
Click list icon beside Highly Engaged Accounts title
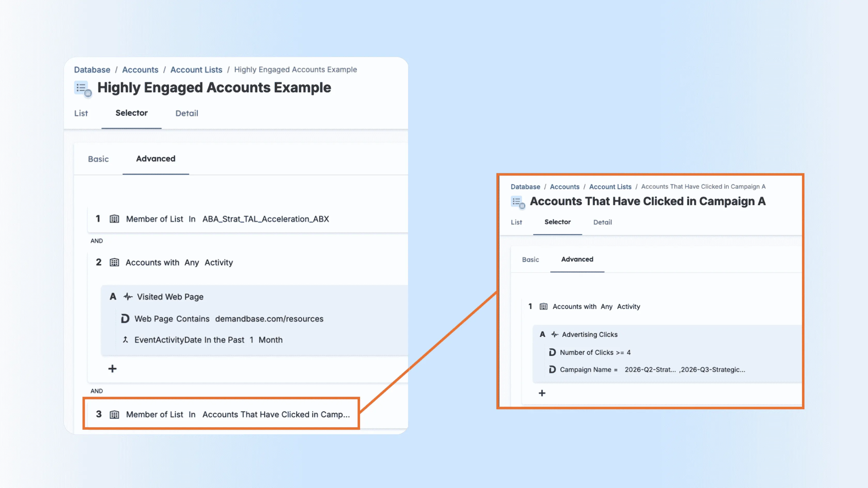[x=83, y=89]
